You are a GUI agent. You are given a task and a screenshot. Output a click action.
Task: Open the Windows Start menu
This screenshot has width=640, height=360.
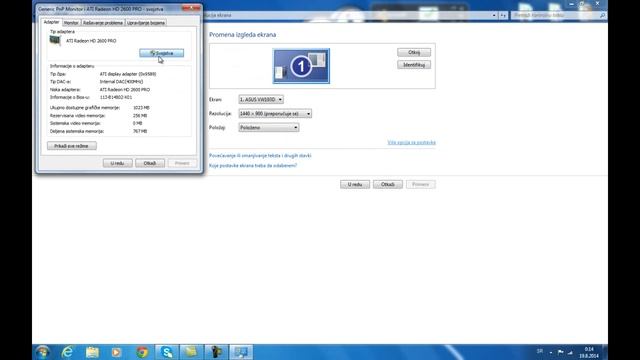tap(43, 352)
